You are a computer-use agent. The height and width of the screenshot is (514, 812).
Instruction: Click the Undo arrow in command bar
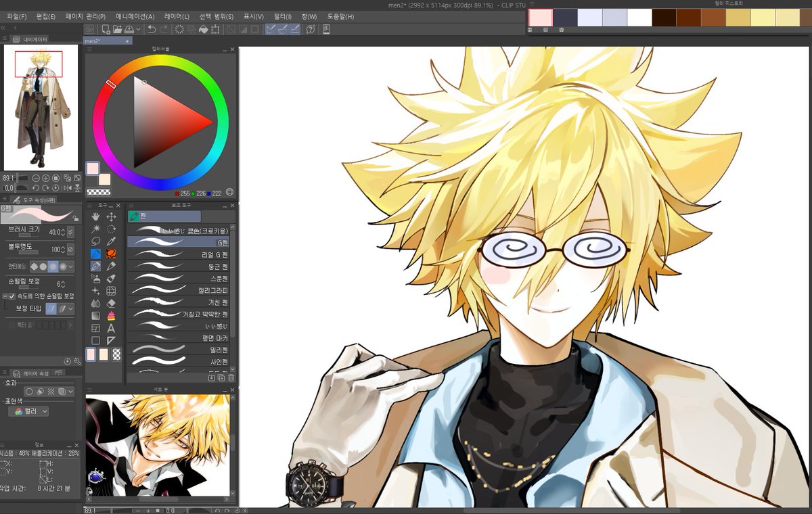[152, 29]
